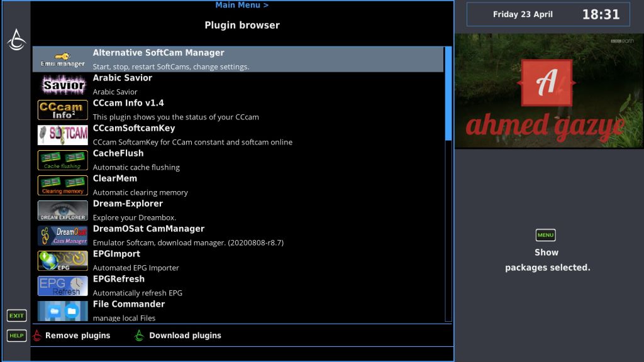Image resolution: width=644 pixels, height=362 pixels.
Task: Click the blue plugin list scrollbar
Action: (448, 94)
